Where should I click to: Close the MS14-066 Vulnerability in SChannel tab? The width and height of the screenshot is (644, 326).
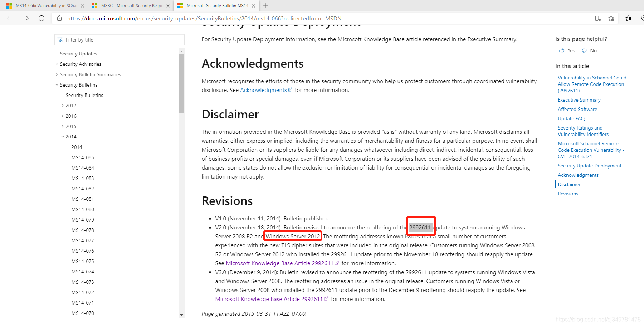coord(82,6)
